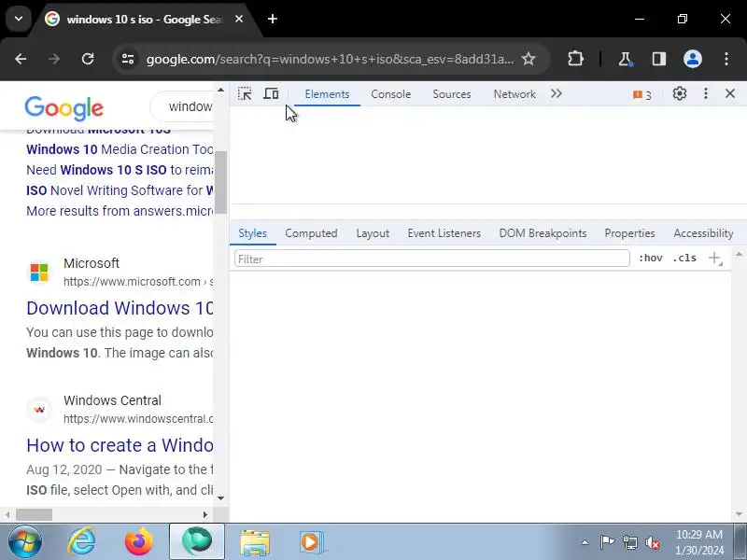Open ISO Novel Writing Software link
This screenshot has width=747, height=560.
coord(120,190)
